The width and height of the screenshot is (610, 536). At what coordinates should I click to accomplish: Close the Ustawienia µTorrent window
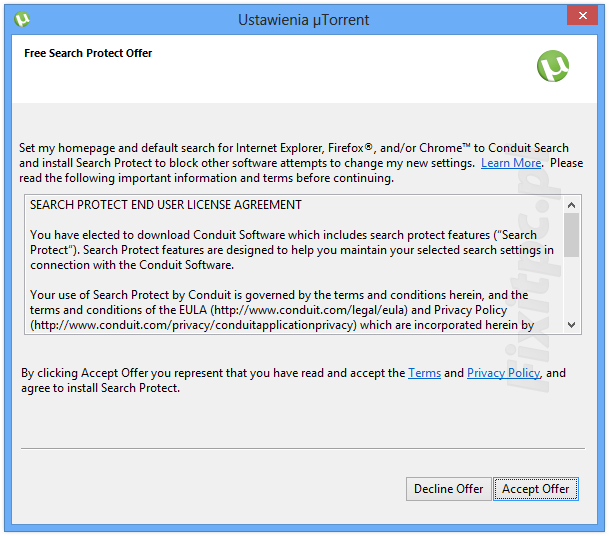coord(582,16)
